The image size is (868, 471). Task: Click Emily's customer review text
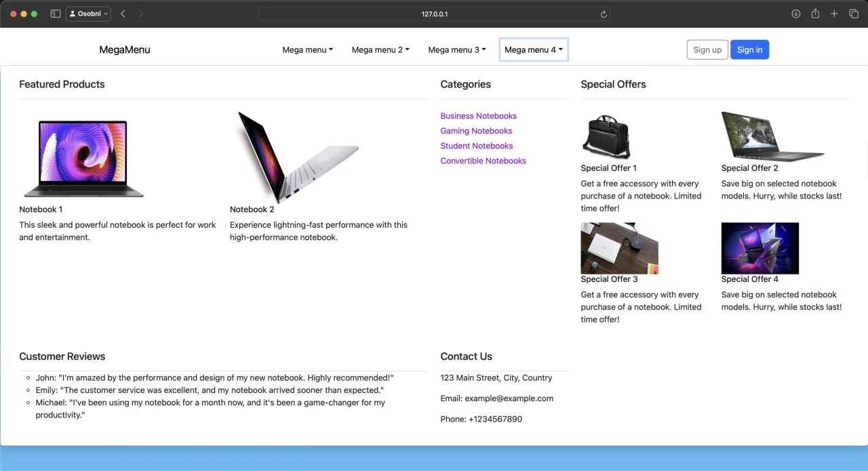tap(210, 390)
